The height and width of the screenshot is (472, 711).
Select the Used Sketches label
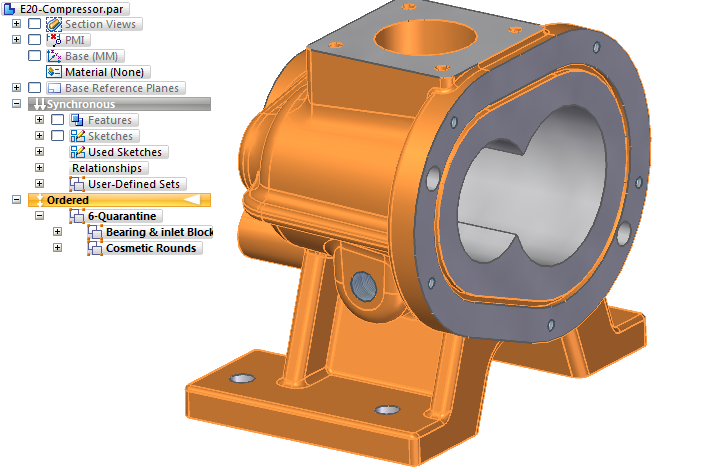(125, 152)
